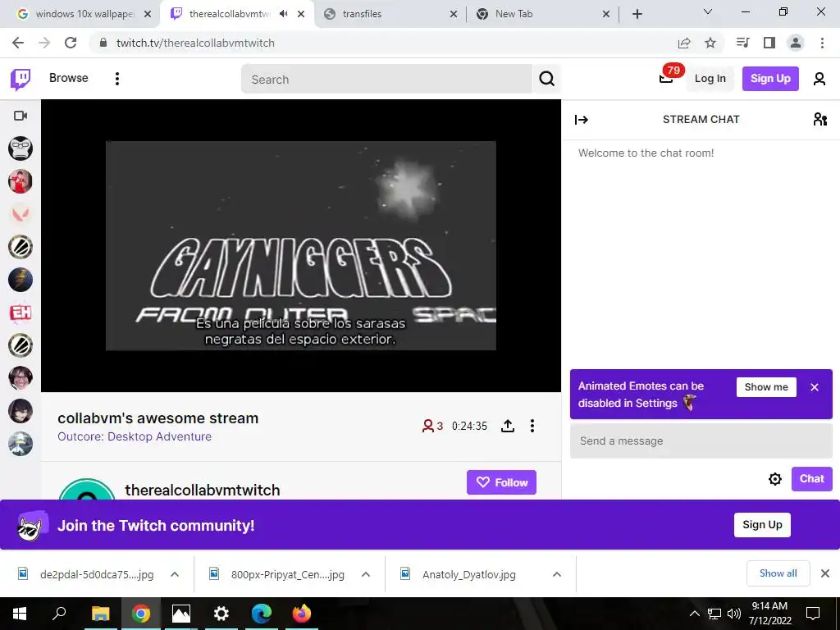
Task: Open the Chrome profile avatar
Action: pyautogui.click(x=796, y=43)
